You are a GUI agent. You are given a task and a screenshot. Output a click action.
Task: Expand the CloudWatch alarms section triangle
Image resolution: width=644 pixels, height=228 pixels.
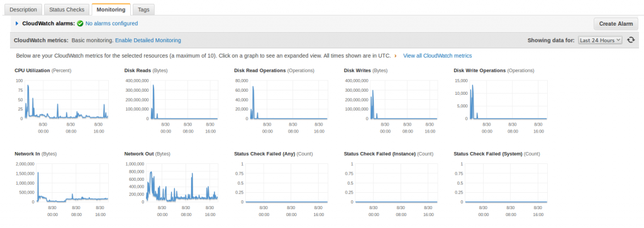click(17, 24)
